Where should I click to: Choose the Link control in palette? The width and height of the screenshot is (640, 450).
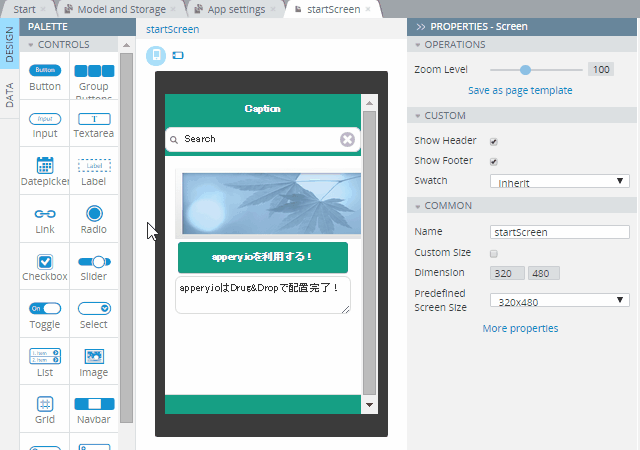(45, 221)
